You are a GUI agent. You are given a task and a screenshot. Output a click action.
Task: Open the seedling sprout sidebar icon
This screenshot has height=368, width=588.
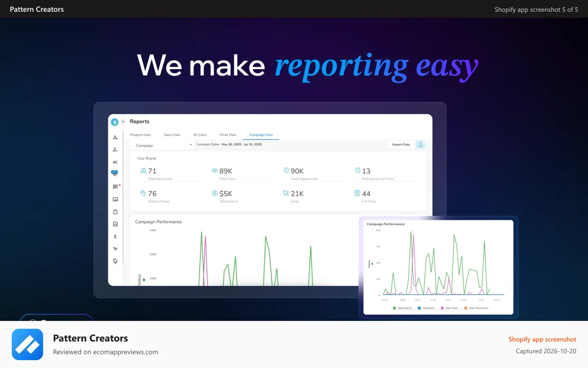pyautogui.click(x=115, y=249)
